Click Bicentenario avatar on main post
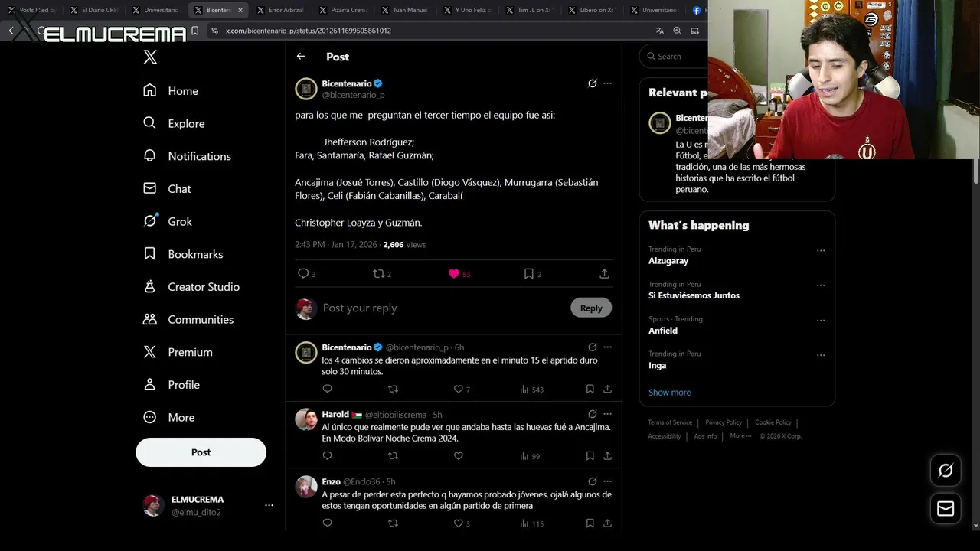This screenshot has width=980, height=551. click(306, 89)
